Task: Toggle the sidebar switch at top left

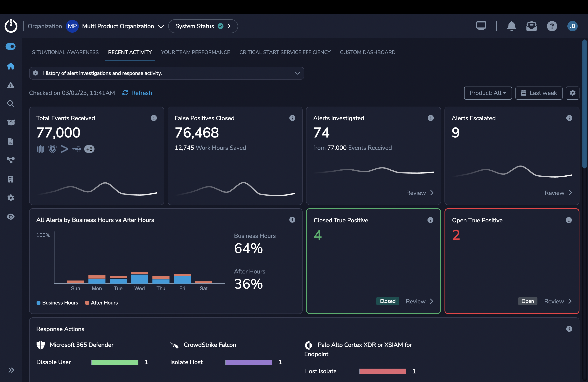Action: [11, 46]
